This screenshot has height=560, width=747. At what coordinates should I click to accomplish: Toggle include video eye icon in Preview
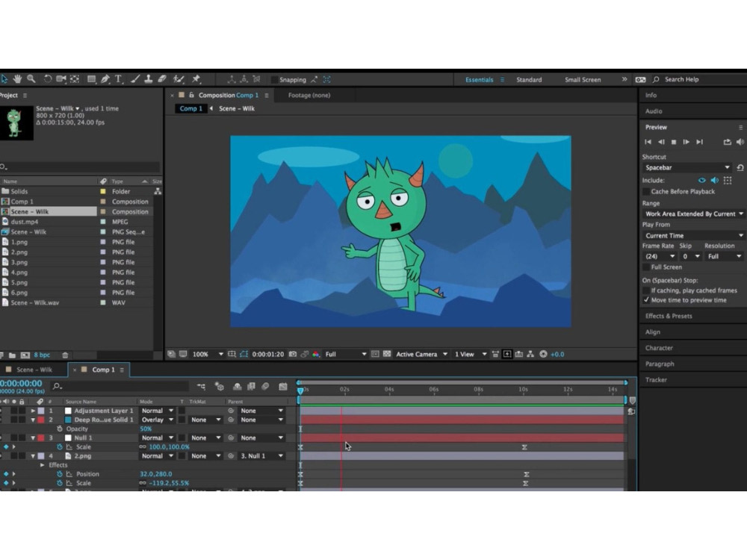tap(701, 181)
